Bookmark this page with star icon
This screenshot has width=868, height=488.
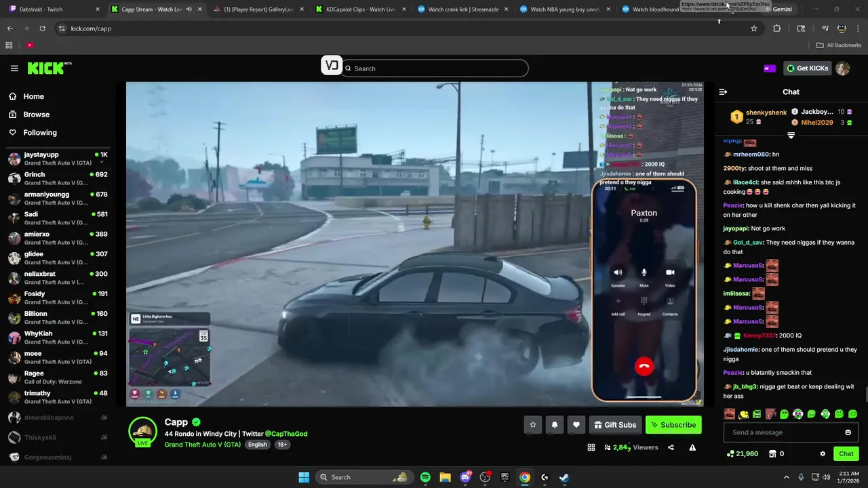coord(753,28)
